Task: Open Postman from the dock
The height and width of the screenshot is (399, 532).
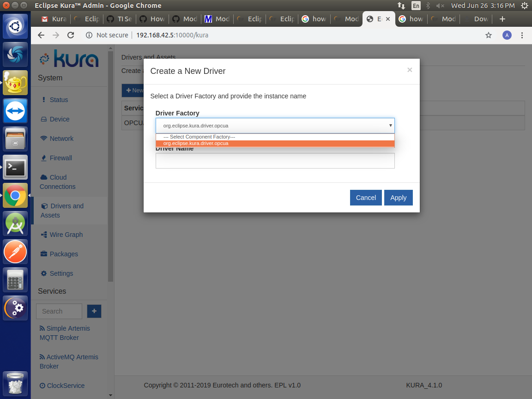Action: [15, 252]
